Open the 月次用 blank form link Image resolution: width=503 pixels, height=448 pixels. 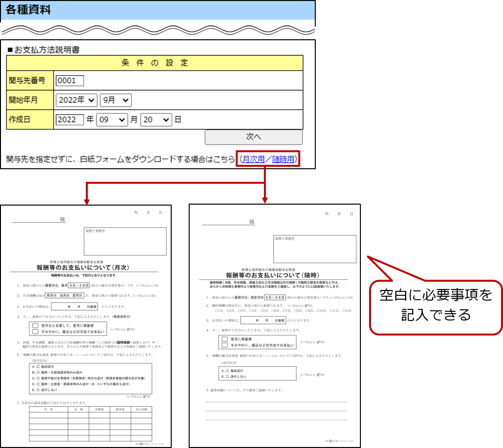pos(253,159)
